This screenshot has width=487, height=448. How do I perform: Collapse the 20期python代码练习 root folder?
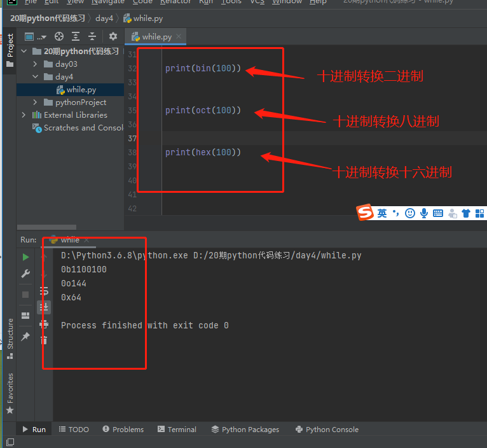coord(24,51)
